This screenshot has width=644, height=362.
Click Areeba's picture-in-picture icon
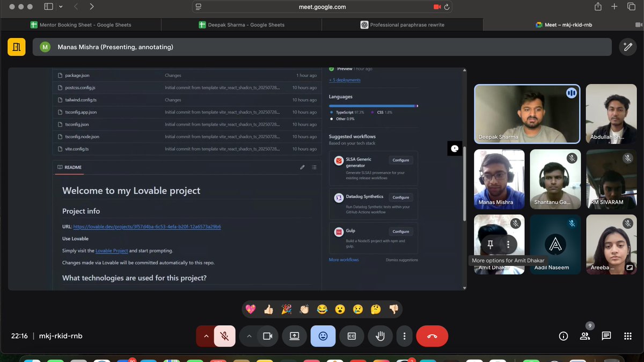629,267
